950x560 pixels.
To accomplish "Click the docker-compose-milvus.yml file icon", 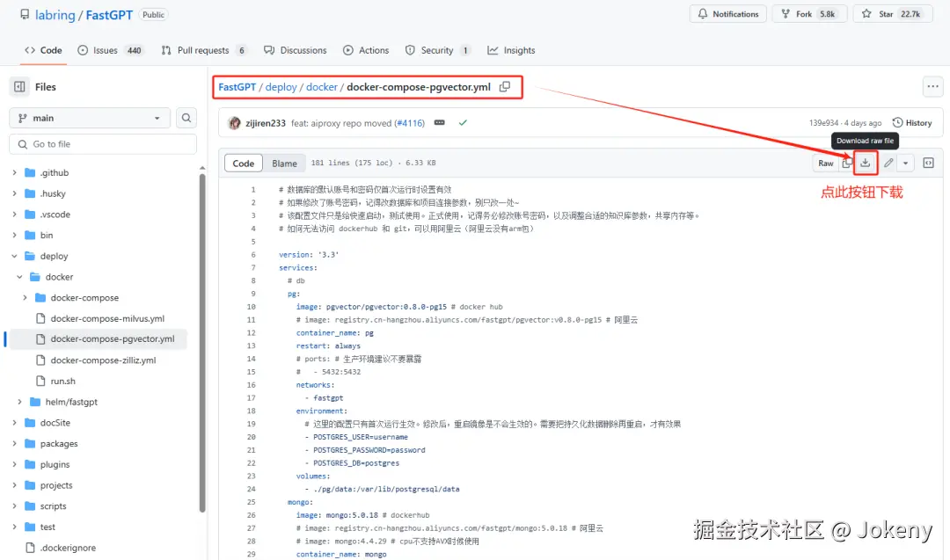I will click(40, 318).
